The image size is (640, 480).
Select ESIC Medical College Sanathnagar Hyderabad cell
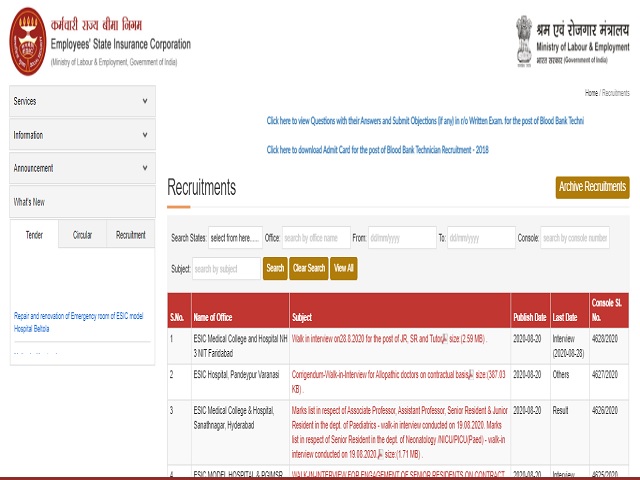(240, 432)
